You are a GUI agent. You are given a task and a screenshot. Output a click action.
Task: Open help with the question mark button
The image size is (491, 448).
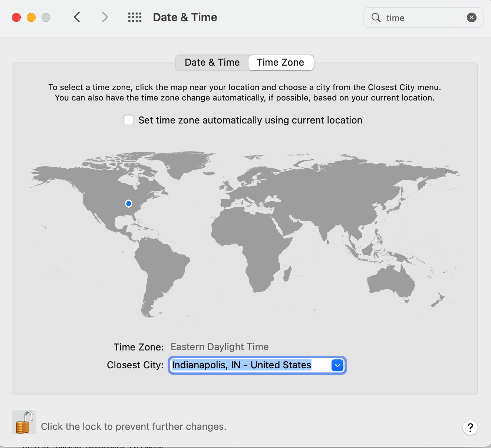470,428
